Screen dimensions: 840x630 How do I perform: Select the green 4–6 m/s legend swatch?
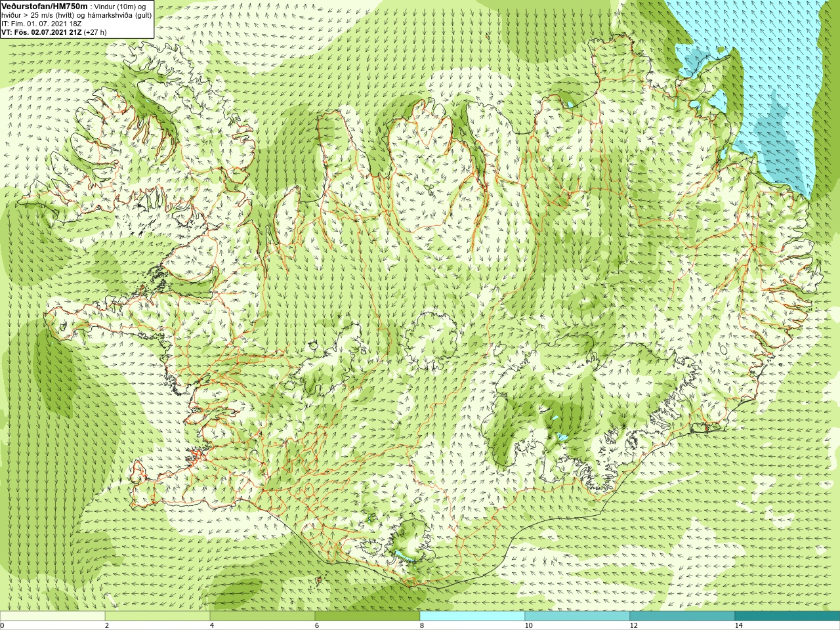coord(262,616)
